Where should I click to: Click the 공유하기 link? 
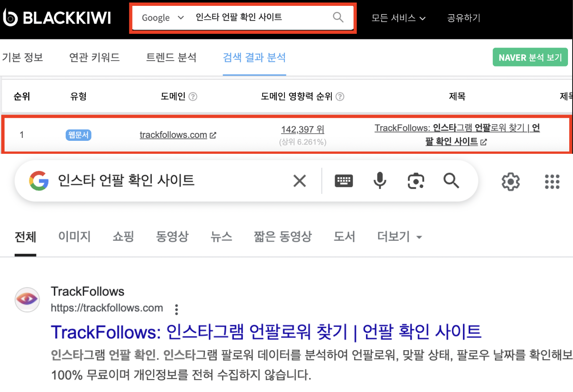pyautogui.click(x=464, y=18)
